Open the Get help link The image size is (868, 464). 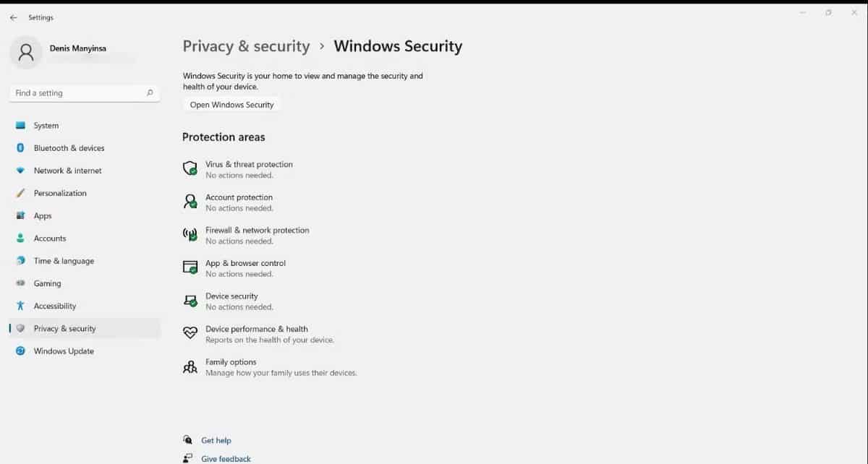point(215,440)
